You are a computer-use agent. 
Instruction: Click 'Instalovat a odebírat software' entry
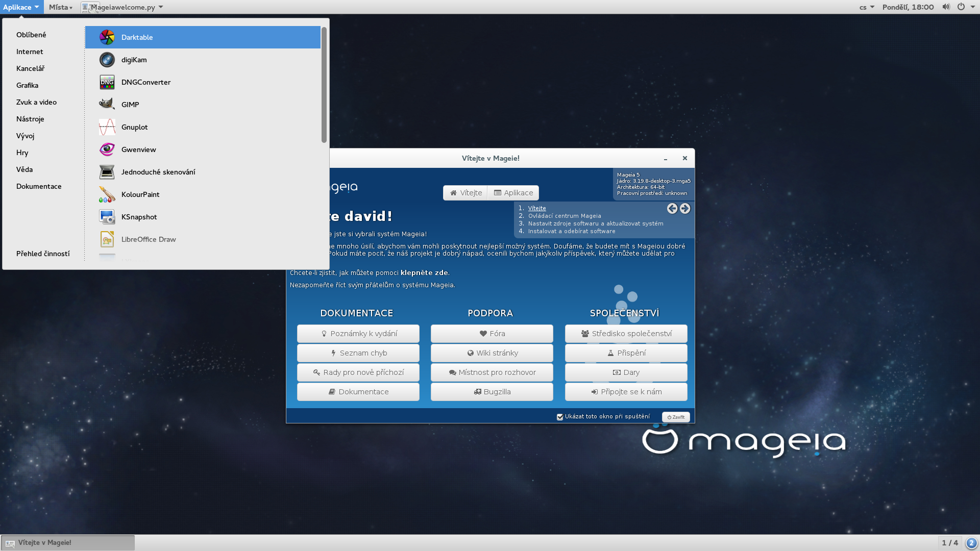click(x=572, y=231)
